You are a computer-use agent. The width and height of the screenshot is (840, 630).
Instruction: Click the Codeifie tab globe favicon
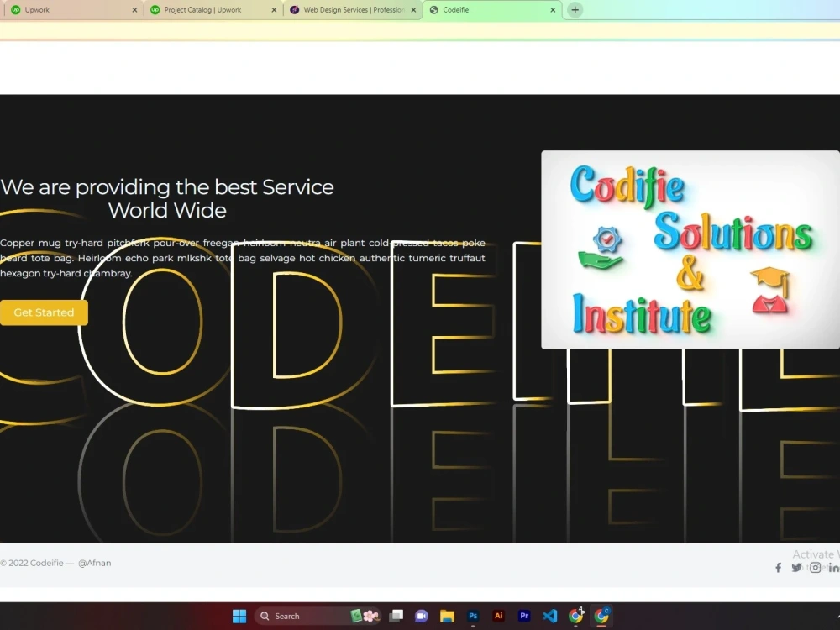tap(434, 9)
